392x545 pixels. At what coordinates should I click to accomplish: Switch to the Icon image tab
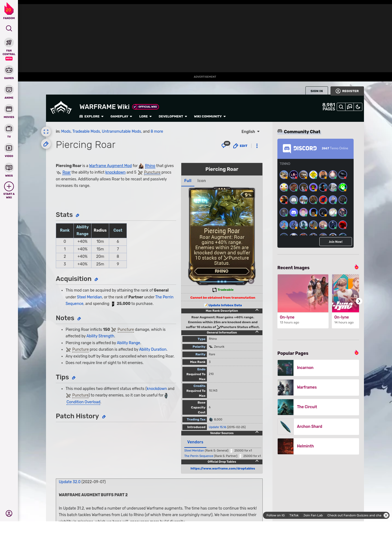click(201, 181)
